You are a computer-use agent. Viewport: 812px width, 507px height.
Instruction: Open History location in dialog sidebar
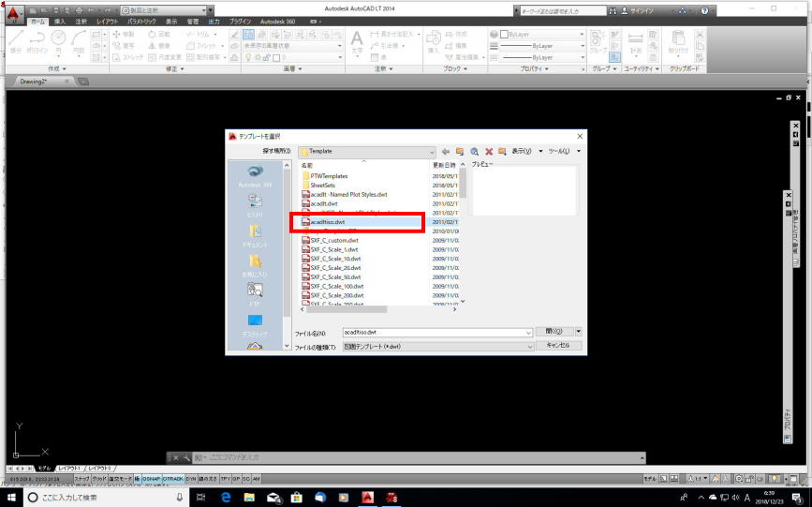coord(256,205)
